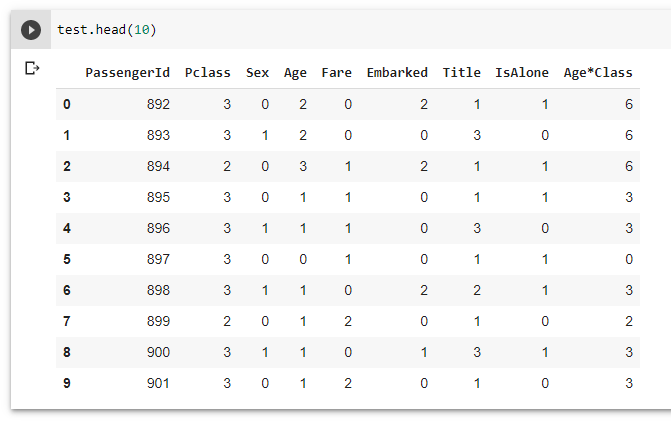The height and width of the screenshot is (429, 671).
Task: Click row index 9 label
Action: point(67,383)
